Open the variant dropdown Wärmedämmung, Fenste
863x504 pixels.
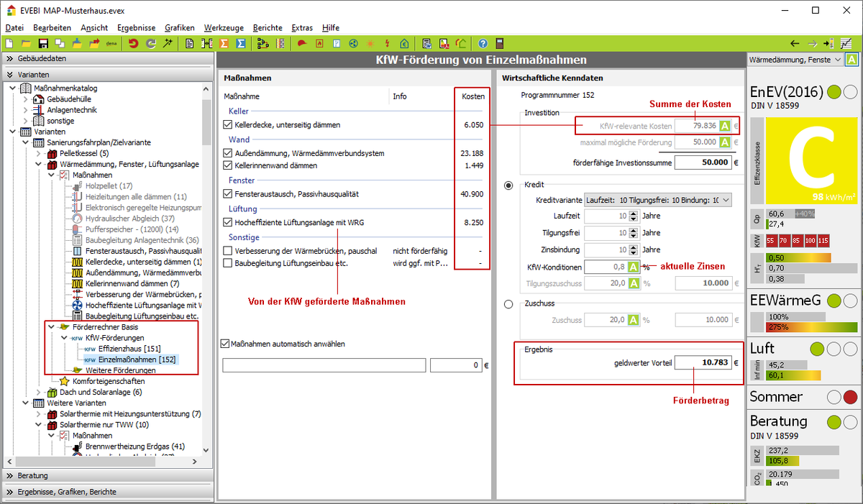(797, 60)
